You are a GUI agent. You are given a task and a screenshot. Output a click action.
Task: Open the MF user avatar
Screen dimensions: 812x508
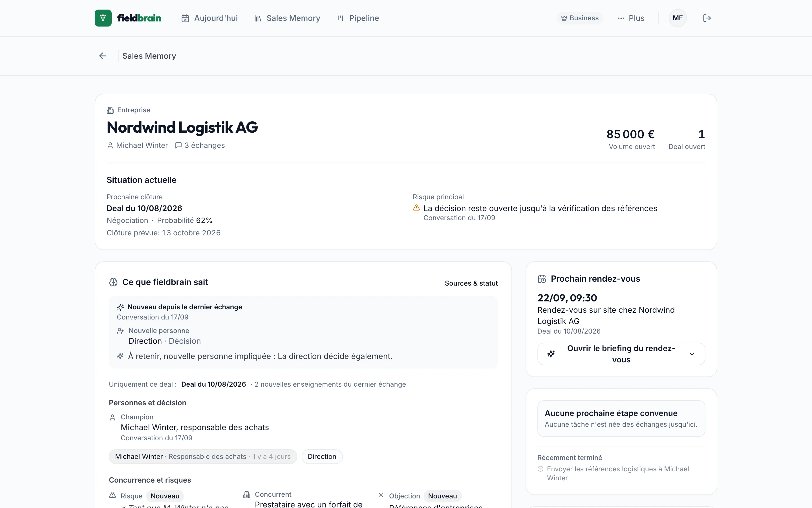(x=678, y=18)
